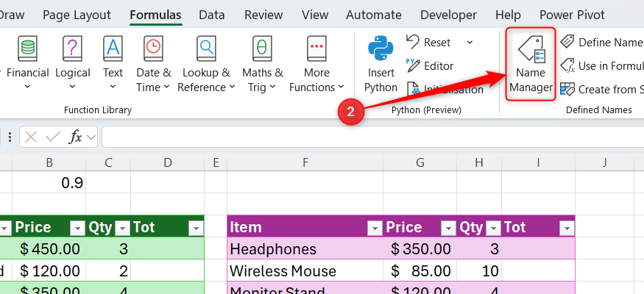Open purple table Item filter dropdown

(374, 228)
